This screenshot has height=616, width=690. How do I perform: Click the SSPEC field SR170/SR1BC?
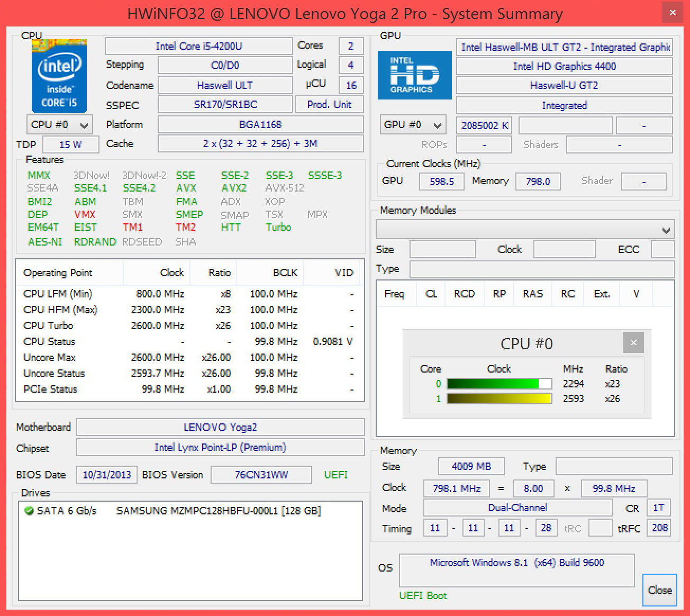point(225,104)
